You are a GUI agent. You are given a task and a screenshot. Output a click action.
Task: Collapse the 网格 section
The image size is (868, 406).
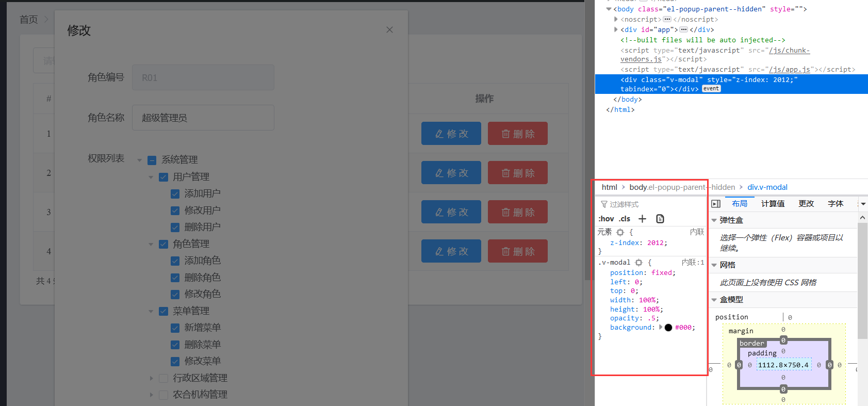pyautogui.click(x=714, y=265)
